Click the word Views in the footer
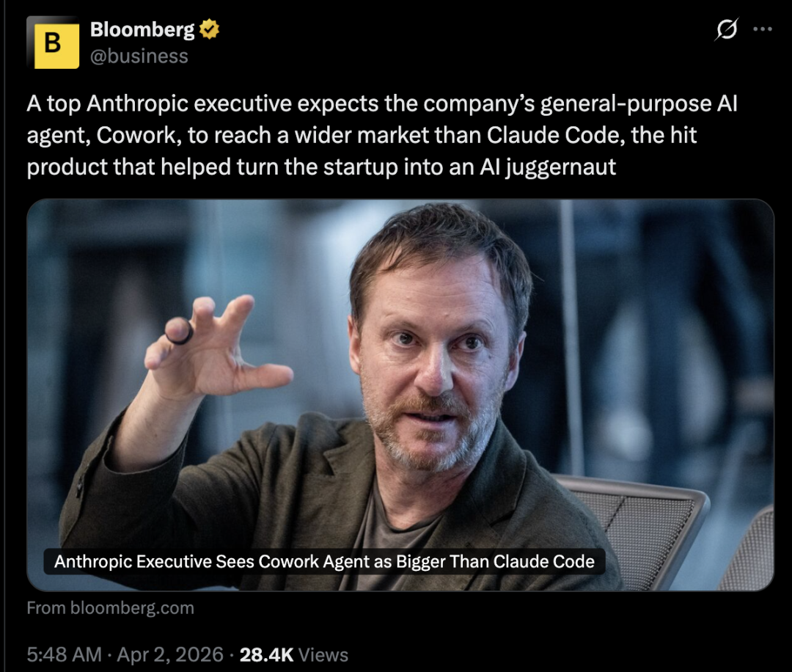Viewport: 792px width, 672px height. 323,654
